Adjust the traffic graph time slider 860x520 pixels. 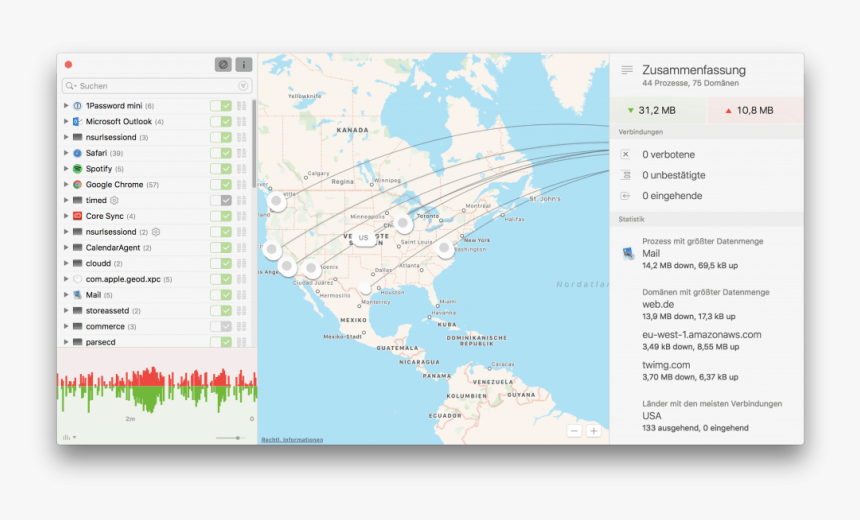[236, 437]
